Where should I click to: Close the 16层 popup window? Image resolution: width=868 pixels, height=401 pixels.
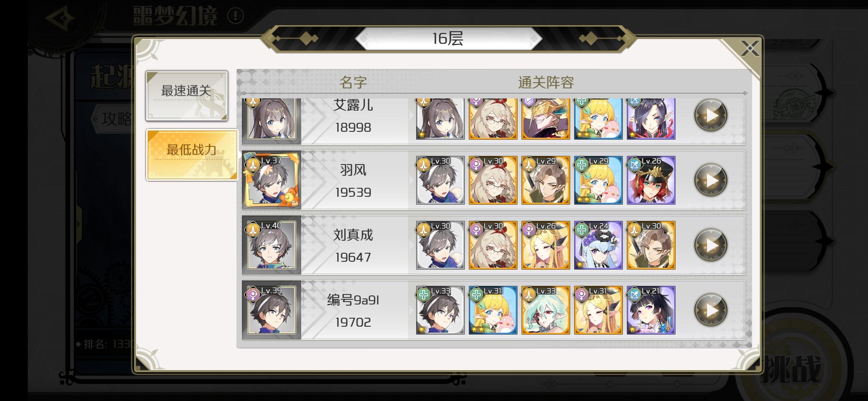pos(750,48)
